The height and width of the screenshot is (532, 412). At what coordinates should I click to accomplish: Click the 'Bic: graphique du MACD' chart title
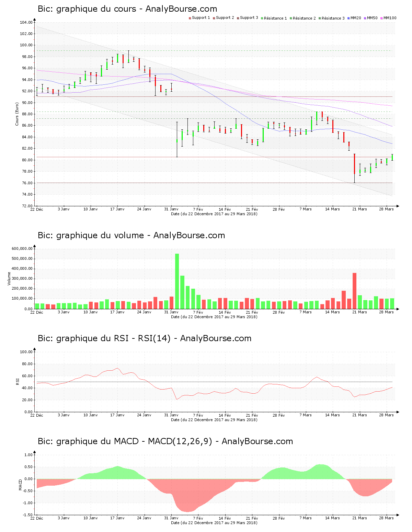coord(165,441)
